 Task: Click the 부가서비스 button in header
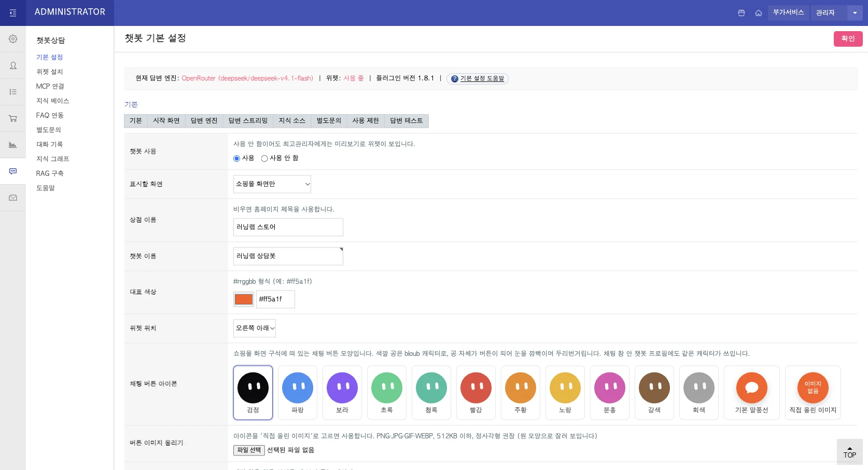(789, 13)
